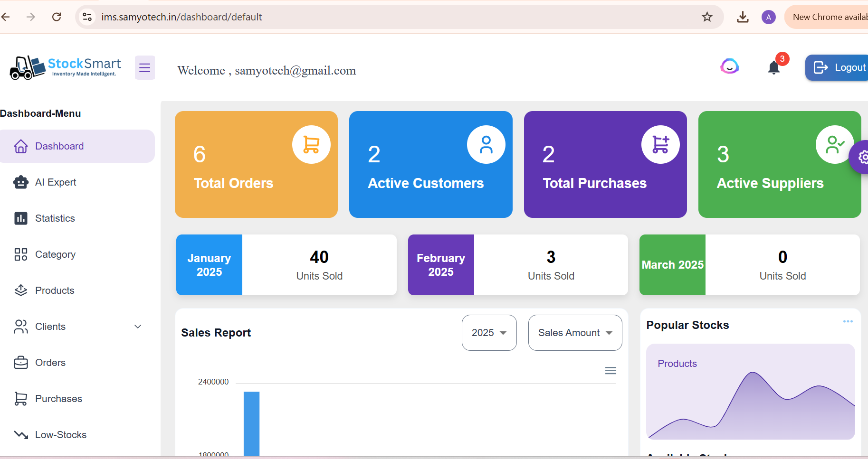Click the Popular Stocks three-dots icon
Screen dimensions: 868x459
coord(848,322)
